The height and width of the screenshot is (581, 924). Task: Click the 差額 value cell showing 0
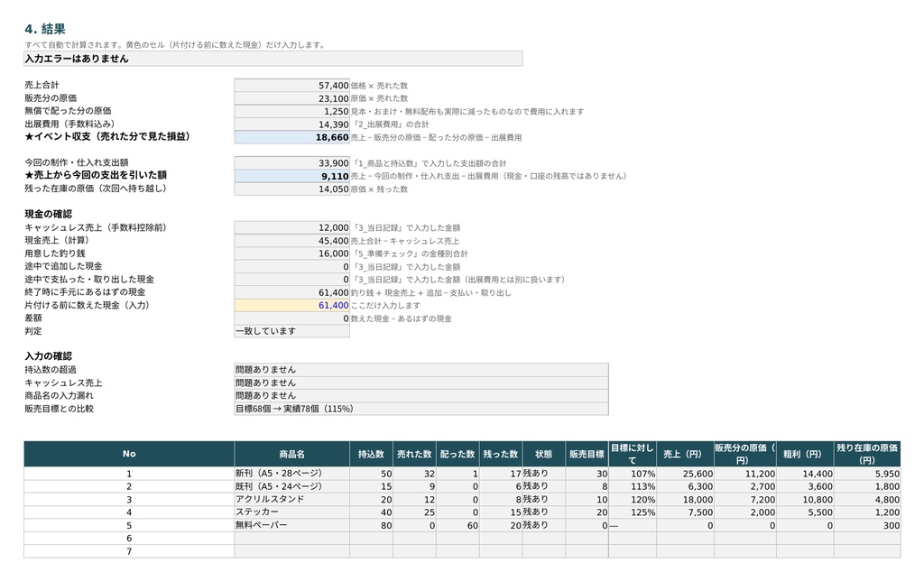pos(291,318)
